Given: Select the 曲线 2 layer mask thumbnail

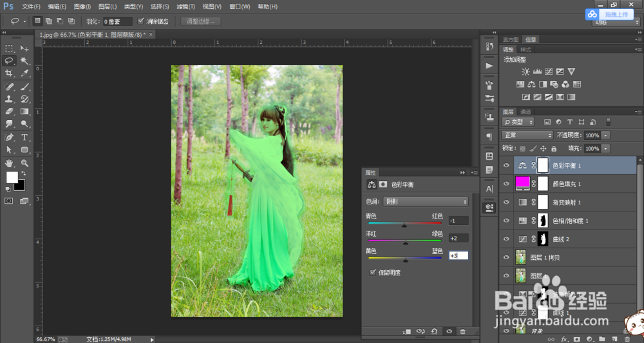Looking at the screenshot, I should point(543,239).
